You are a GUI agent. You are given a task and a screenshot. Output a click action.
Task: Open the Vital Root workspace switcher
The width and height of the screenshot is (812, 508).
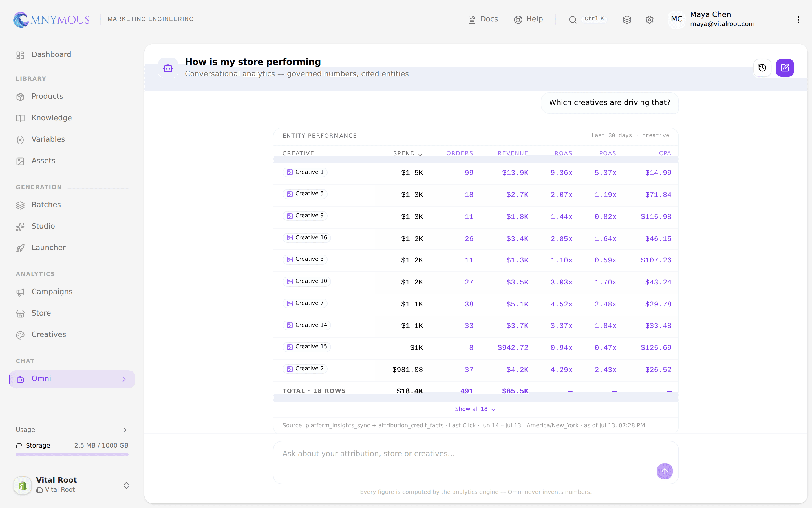click(x=72, y=485)
